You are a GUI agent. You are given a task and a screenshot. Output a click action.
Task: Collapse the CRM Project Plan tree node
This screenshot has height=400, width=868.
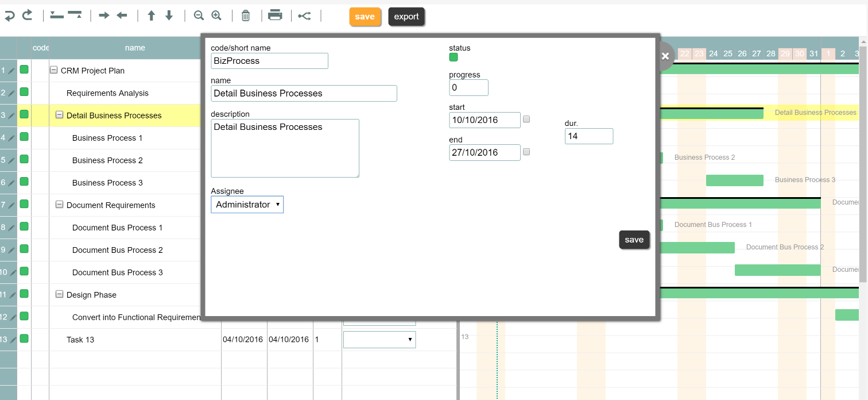(x=53, y=70)
